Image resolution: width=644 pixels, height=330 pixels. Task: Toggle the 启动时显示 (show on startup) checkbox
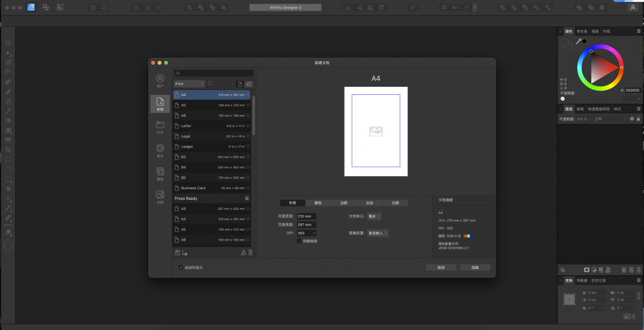click(180, 268)
